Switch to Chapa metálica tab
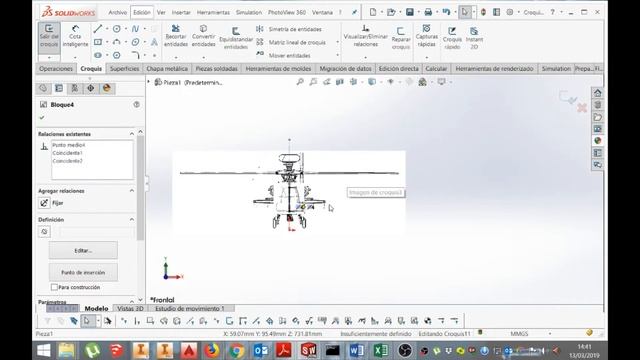The width and height of the screenshot is (640, 360). pyautogui.click(x=167, y=69)
